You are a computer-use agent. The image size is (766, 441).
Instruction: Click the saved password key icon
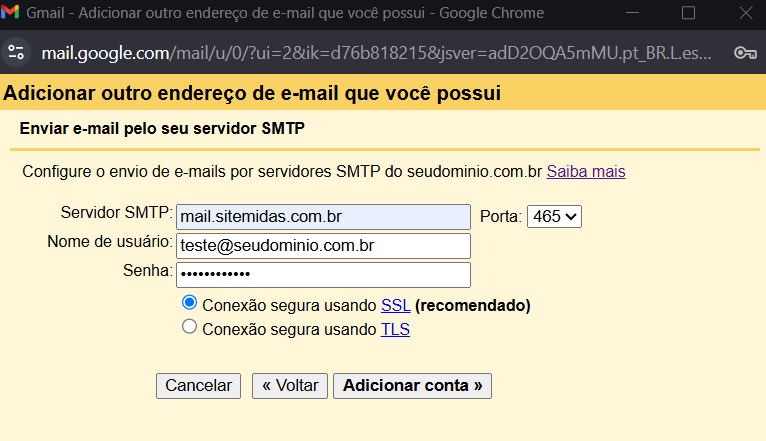coord(743,52)
